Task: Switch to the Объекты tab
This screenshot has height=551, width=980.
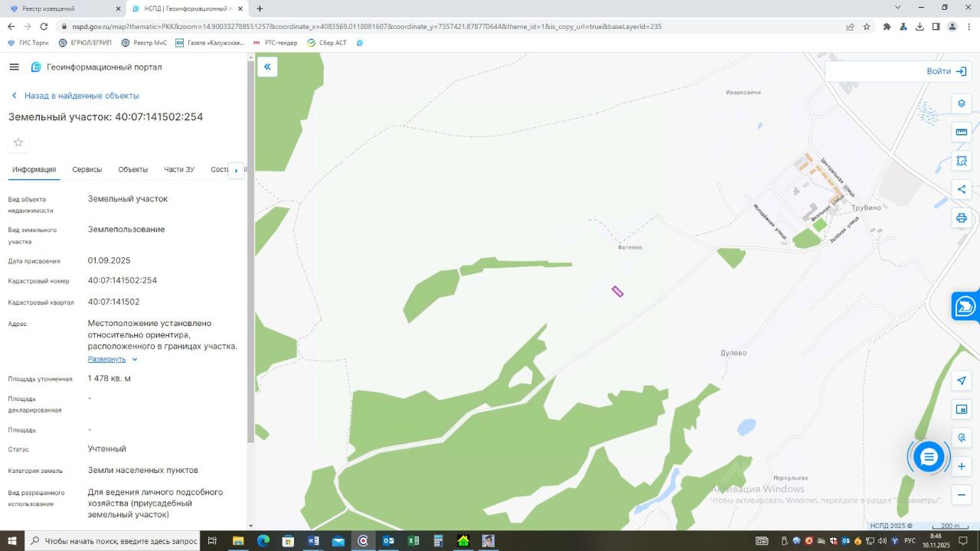Action: [133, 170]
